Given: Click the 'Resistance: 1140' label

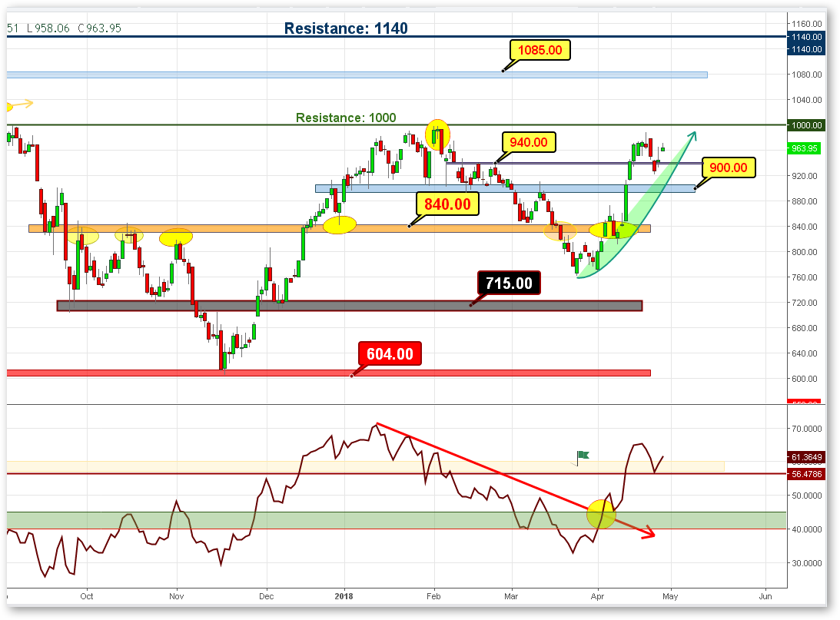Looking at the screenshot, I should coord(346,28).
